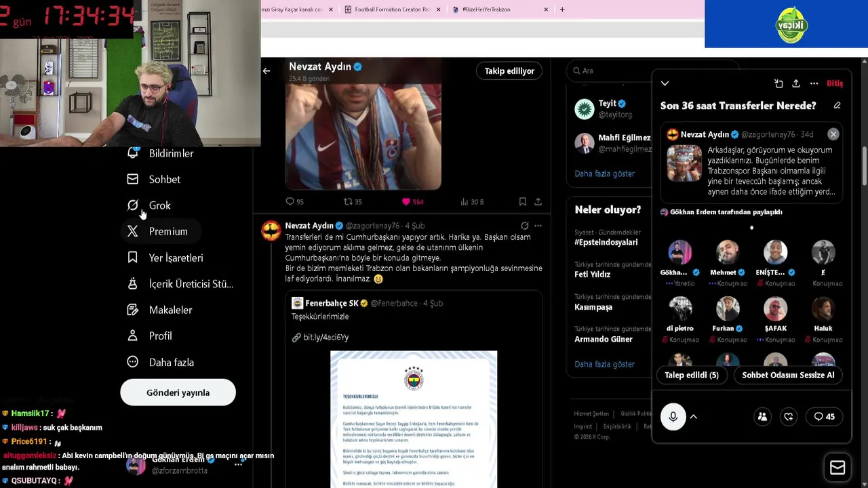The width and height of the screenshot is (868, 488).
Task: Send a reaction with heart-plus icon
Action: (788, 417)
